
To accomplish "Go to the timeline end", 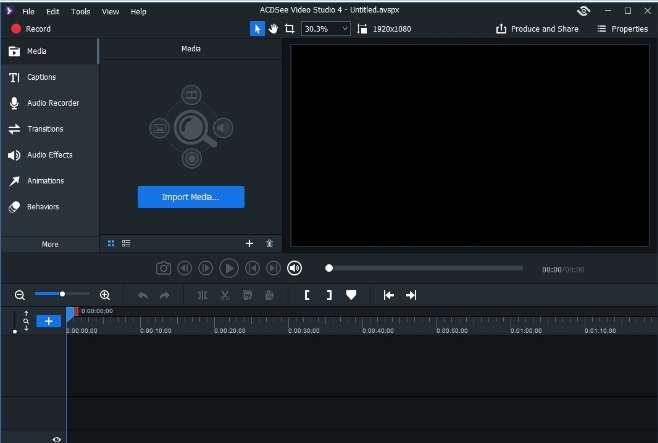I will click(x=411, y=295).
